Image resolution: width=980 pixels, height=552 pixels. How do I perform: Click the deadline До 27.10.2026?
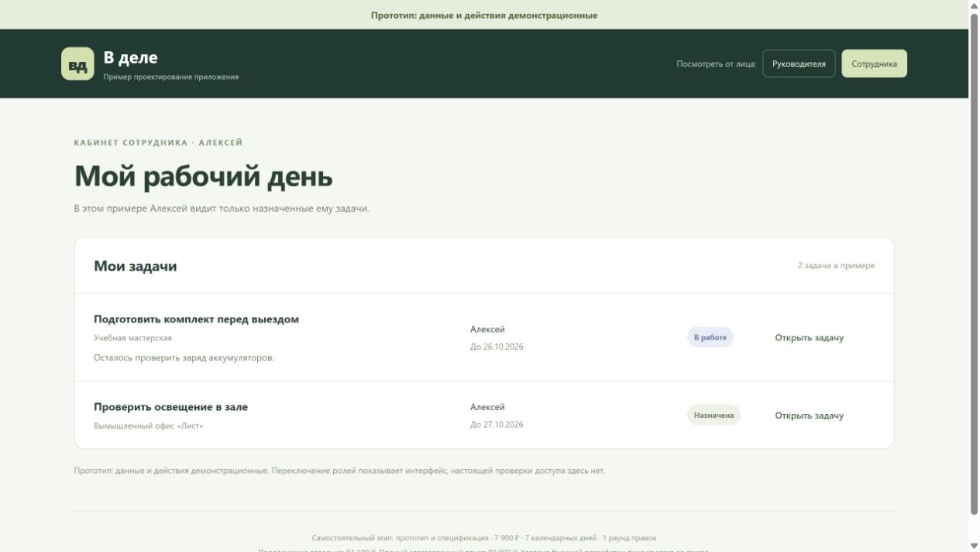[x=497, y=424]
